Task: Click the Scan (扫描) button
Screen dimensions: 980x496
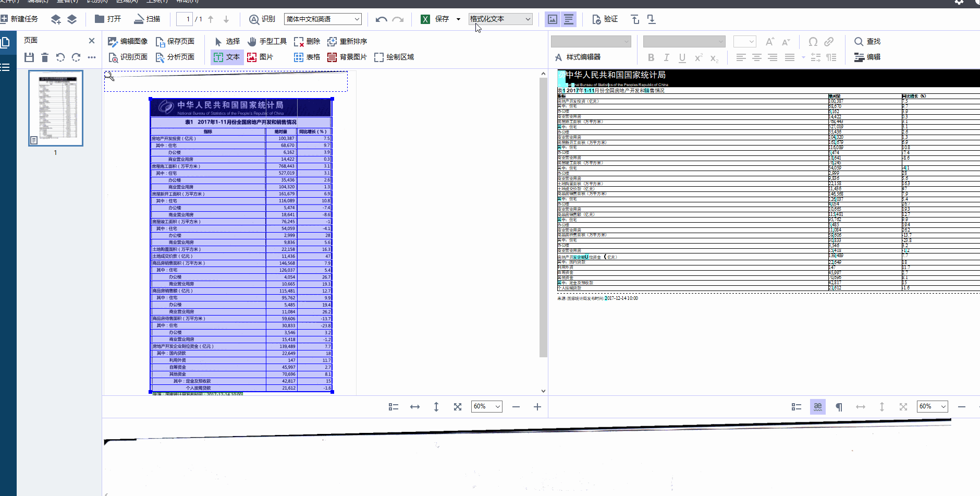Action: click(x=147, y=19)
